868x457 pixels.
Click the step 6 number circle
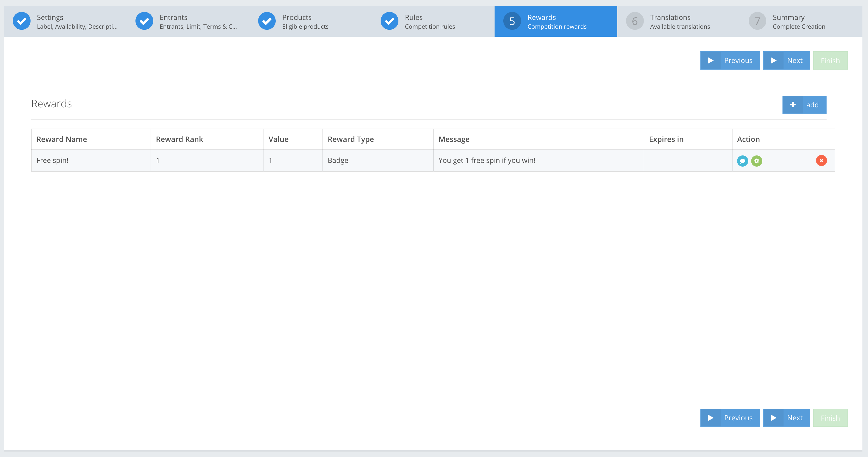click(x=635, y=21)
